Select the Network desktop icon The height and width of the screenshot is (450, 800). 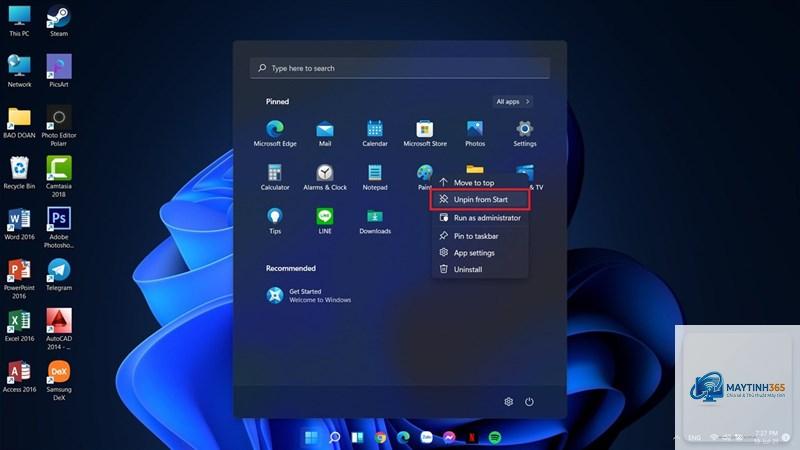point(19,71)
